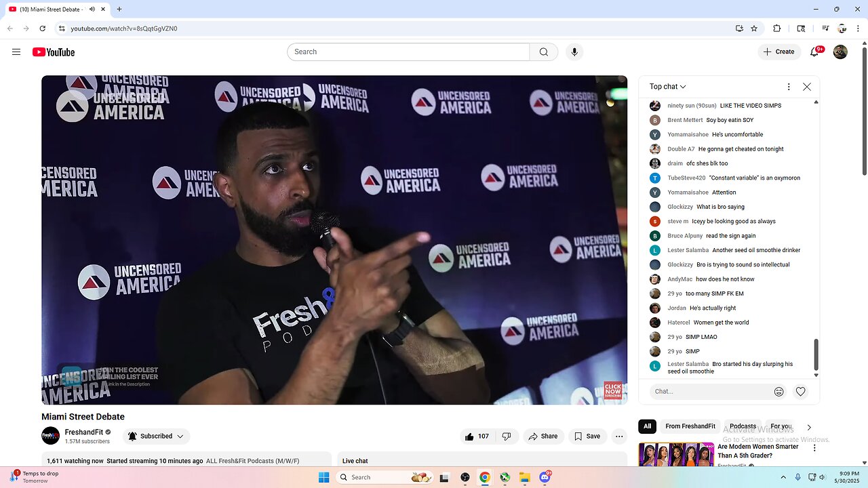This screenshot has height=488, width=868.
Task: Show hidden system tray icons
Action: pyautogui.click(x=783, y=477)
